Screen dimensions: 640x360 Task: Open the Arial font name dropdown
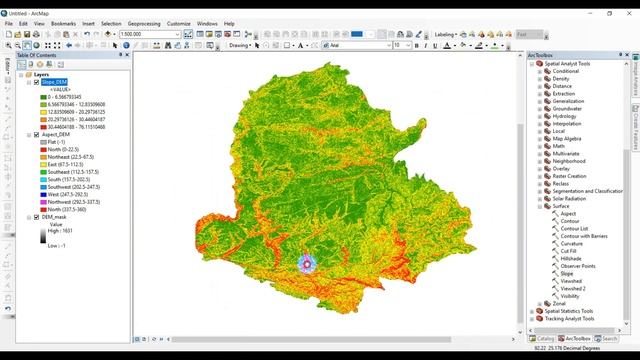coord(389,45)
